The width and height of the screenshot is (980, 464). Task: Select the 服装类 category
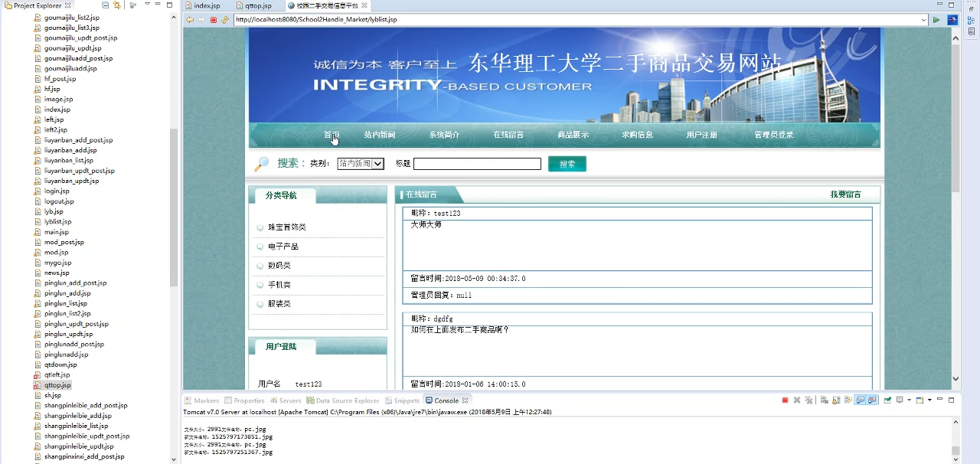point(279,304)
